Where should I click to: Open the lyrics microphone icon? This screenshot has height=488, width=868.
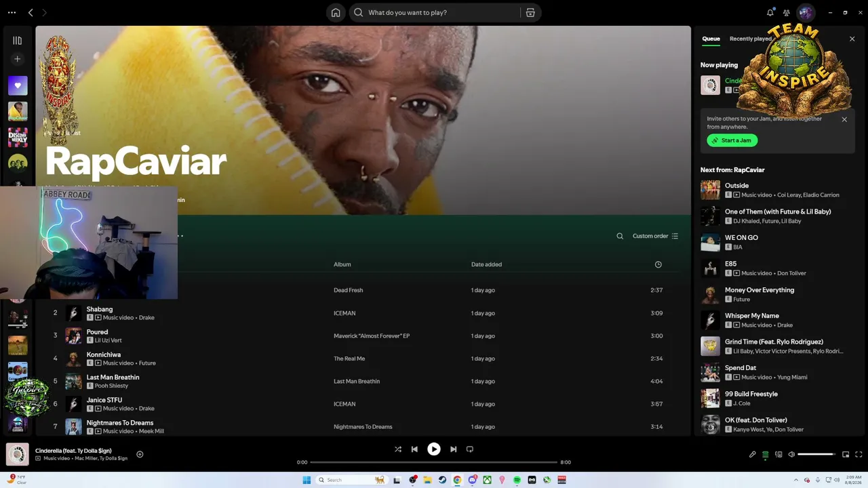(x=752, y=454)
